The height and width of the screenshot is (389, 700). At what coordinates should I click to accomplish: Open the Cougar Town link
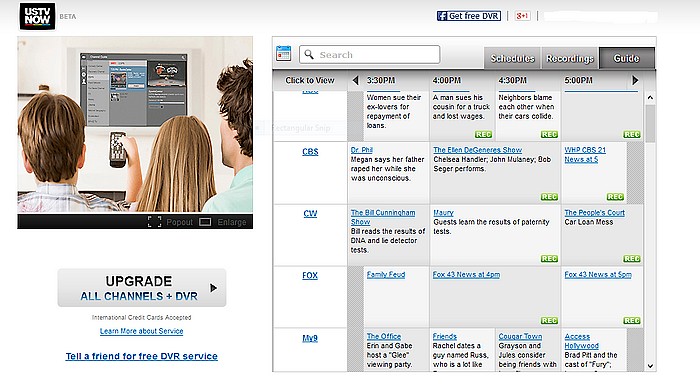[520, 336]
